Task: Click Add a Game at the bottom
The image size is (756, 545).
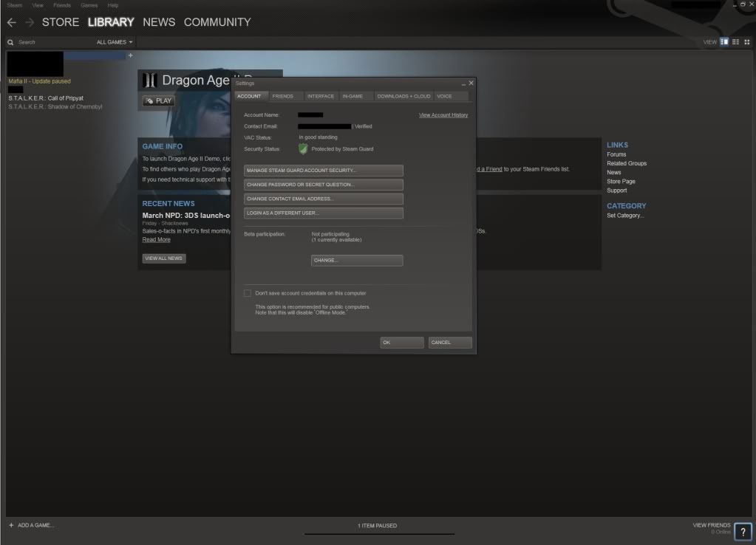Action: click(x=35, y=525)
